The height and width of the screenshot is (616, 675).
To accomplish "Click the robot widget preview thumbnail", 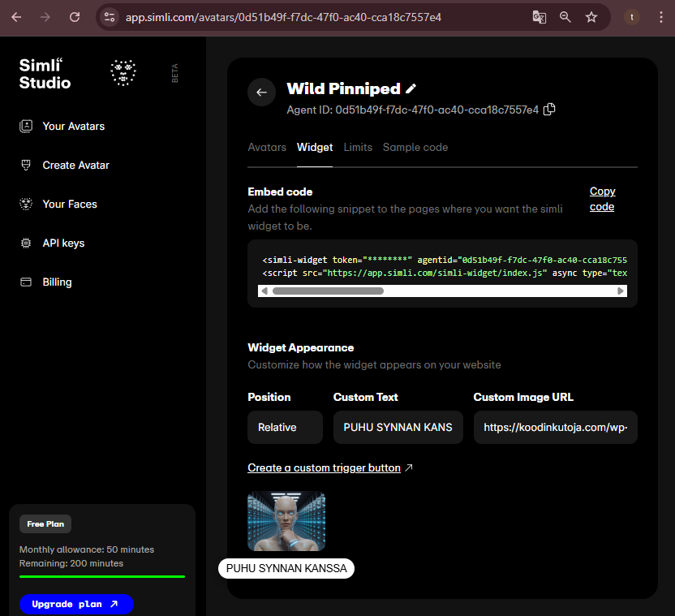I will (x=286, y=521).
